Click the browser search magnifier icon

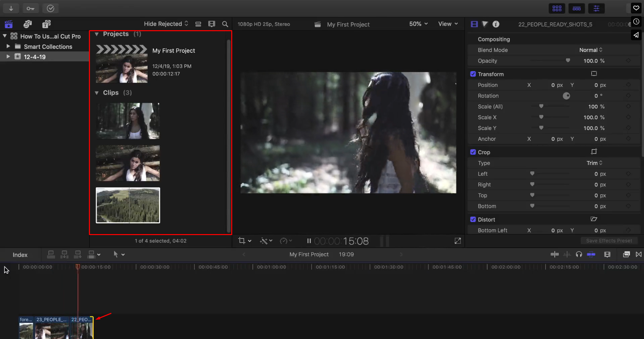(x=225, y=24)
